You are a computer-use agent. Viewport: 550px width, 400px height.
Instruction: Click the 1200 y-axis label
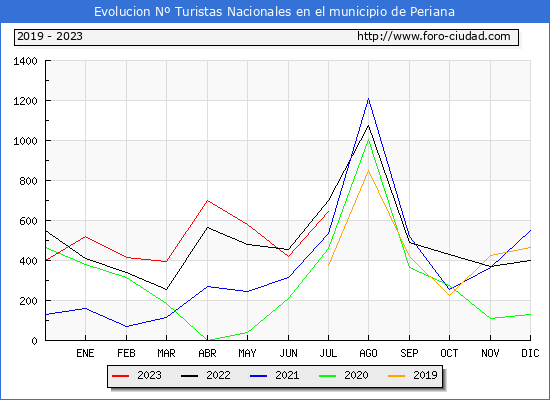(25, 101)
